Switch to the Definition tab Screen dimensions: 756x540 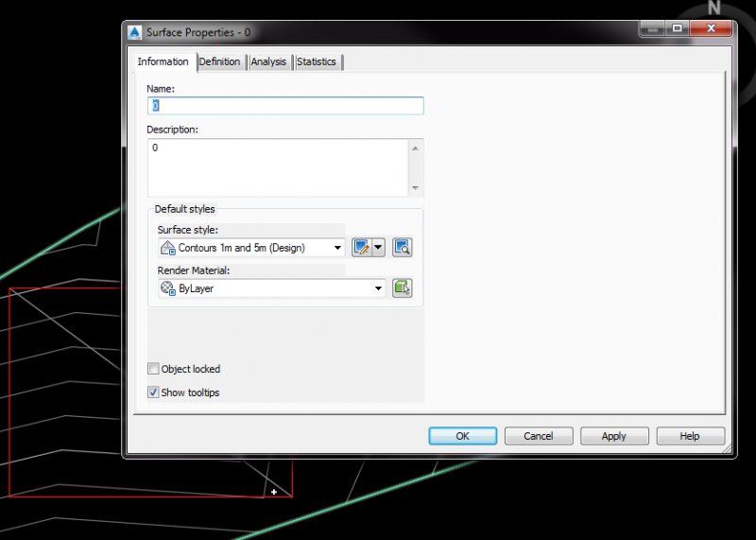pyautogui.click(x=219, y=61)
